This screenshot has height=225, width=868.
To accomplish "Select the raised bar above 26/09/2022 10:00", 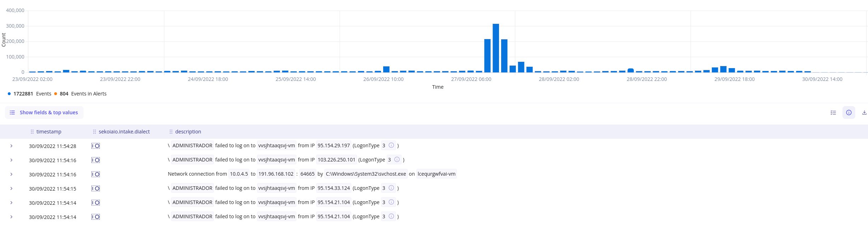I will point(386,69).
